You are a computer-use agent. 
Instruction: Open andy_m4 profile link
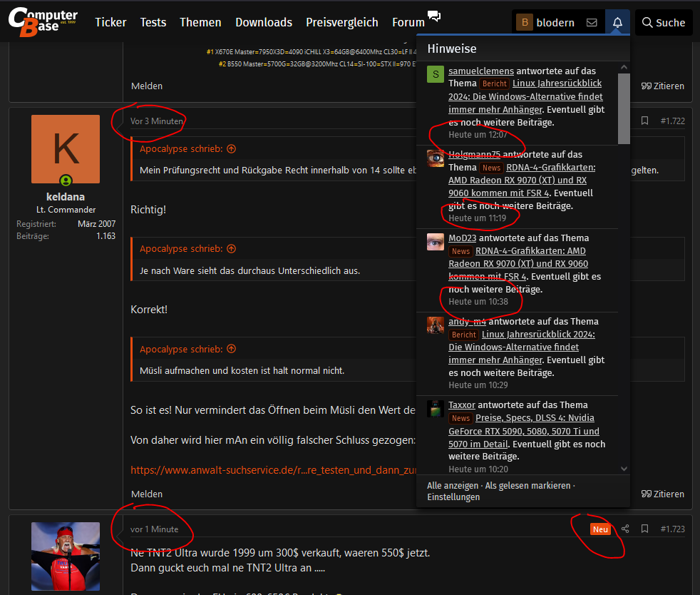point(467,322)
